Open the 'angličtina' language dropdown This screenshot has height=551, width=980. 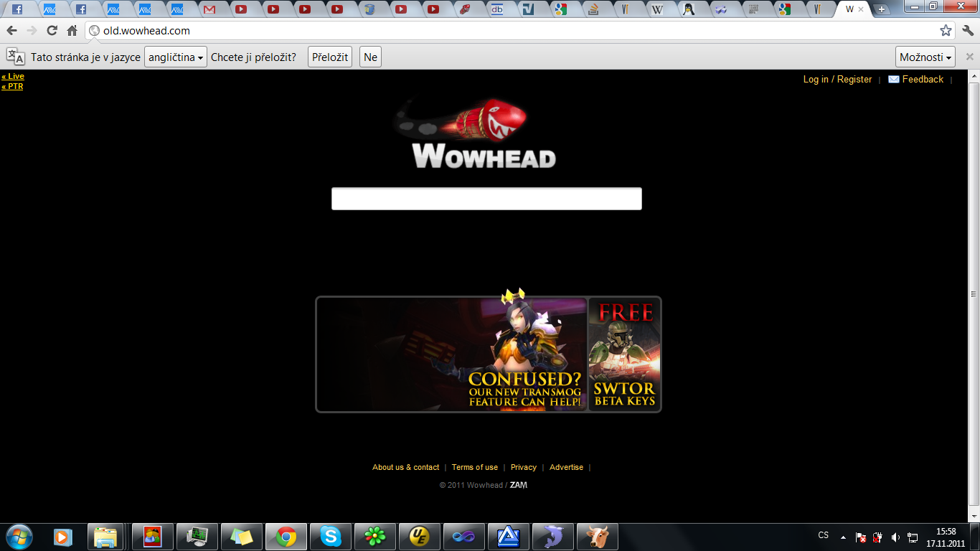[176, 57]
